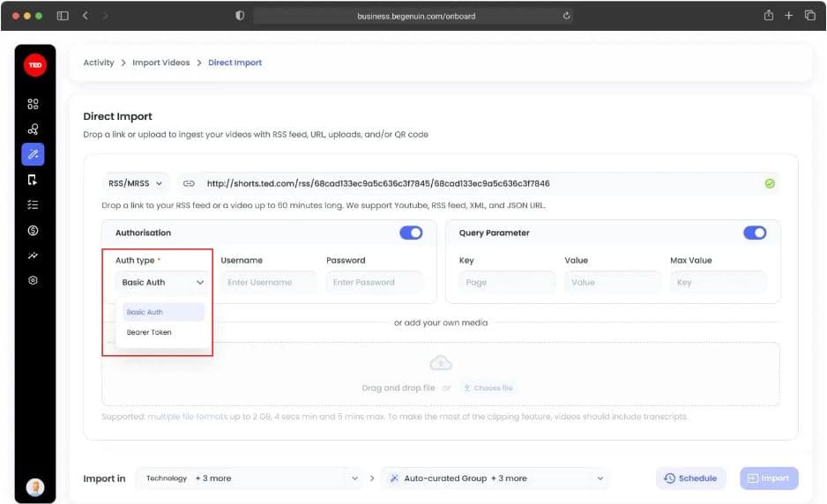This screenshot has width=827, height=504.
Task: Click the arrow between Import in dropdowns
Action: (372, 478)
